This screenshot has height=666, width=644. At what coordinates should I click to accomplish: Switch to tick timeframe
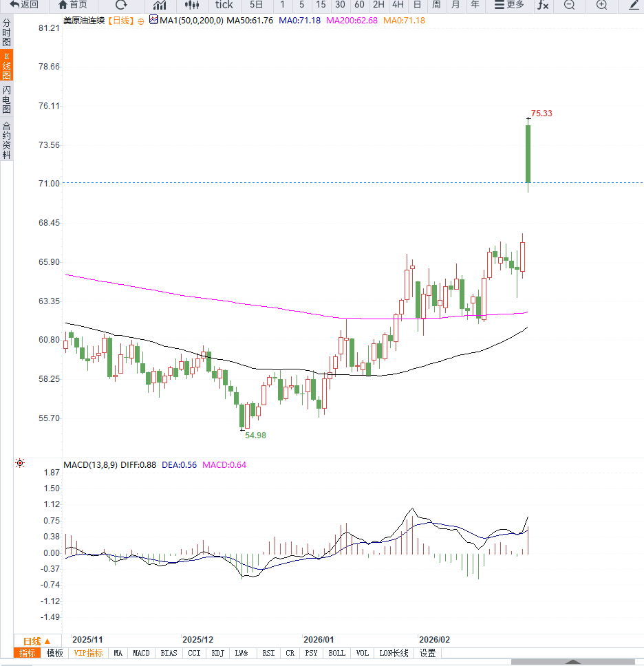pyautogui.click(x=224, y=5)
